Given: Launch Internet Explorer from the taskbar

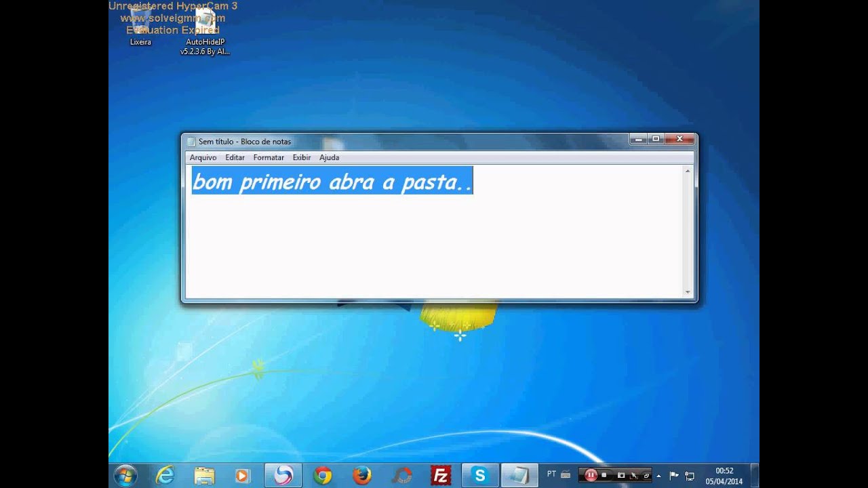Looking at the screenshot, I should point(165,476).
